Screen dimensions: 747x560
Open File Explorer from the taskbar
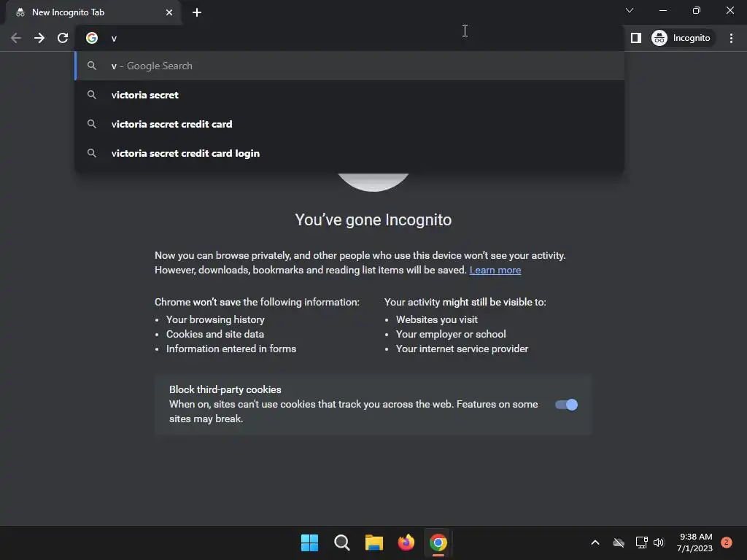(x=374, y=542)
